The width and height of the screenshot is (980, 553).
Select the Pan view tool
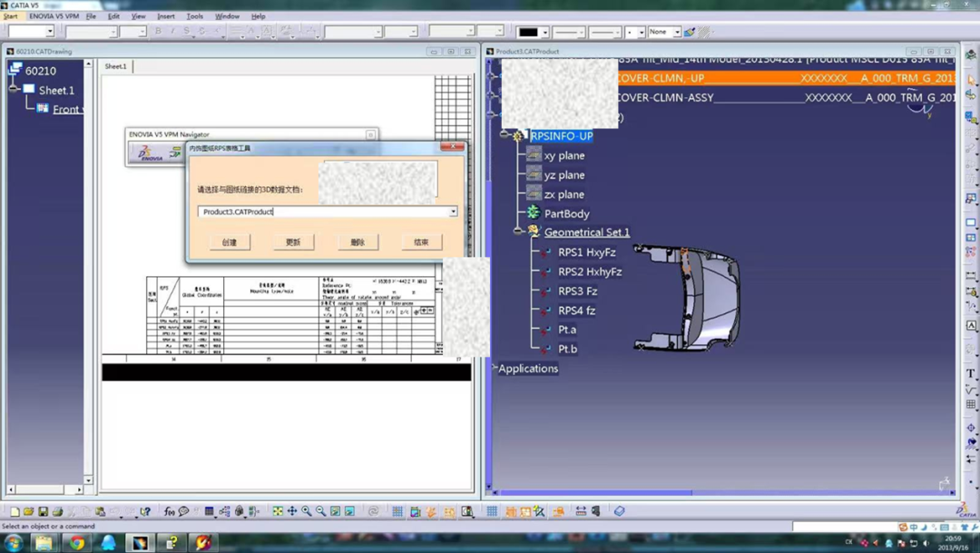(x=292, y=512)
